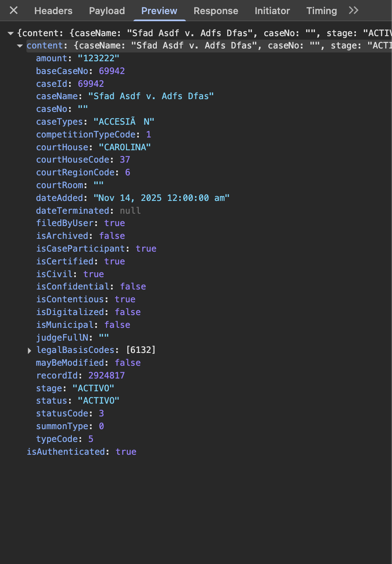Collapse the root JSON object arrow

point(11,33)
